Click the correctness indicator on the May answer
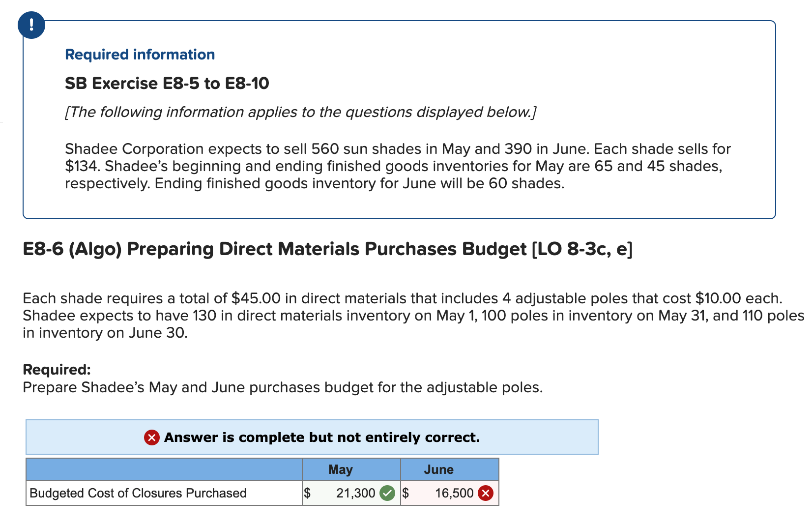 (388, 493)
